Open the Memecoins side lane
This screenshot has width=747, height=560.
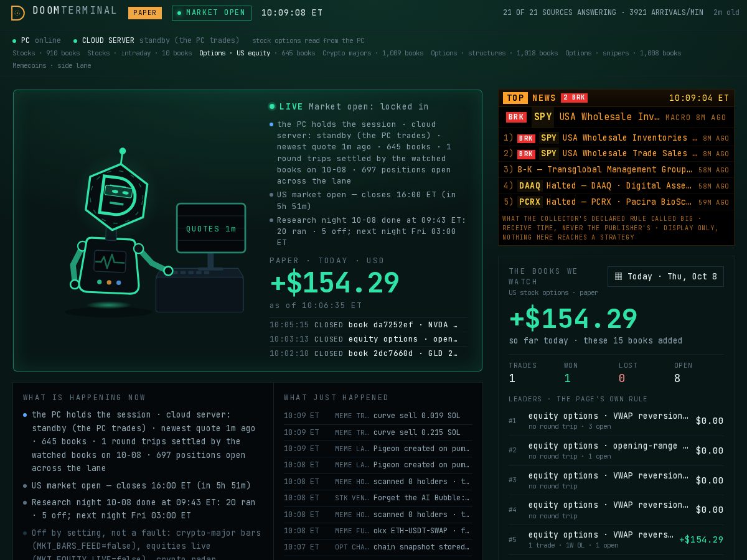(52, 66)
